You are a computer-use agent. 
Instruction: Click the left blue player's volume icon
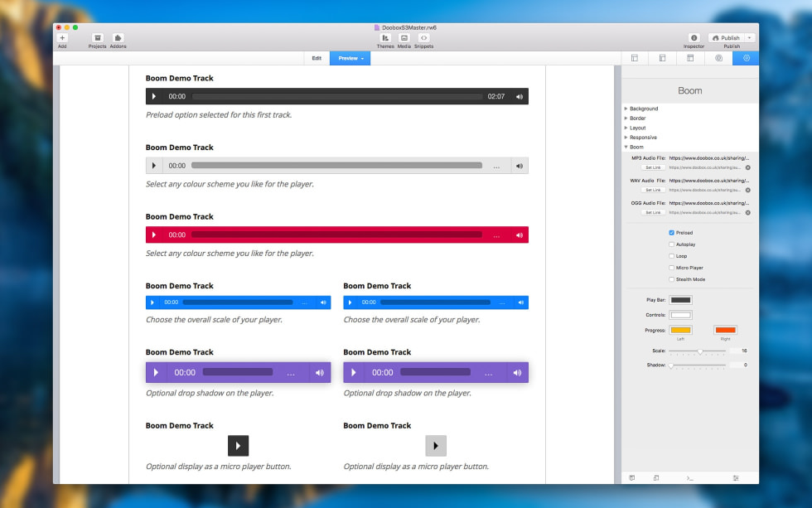pos(323,302)
